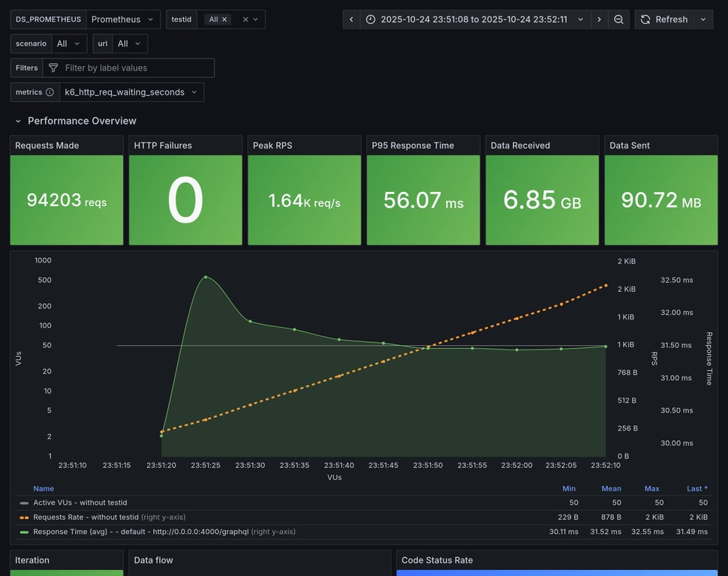Viewport: 728px width, 576px height.
Task: Sort legend by the 'Last *' column
Action: coord(697,488)
